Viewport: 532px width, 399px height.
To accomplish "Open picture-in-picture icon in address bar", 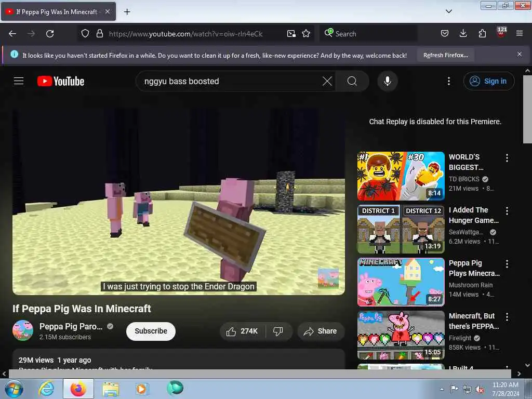I will [x=291, y=34].
